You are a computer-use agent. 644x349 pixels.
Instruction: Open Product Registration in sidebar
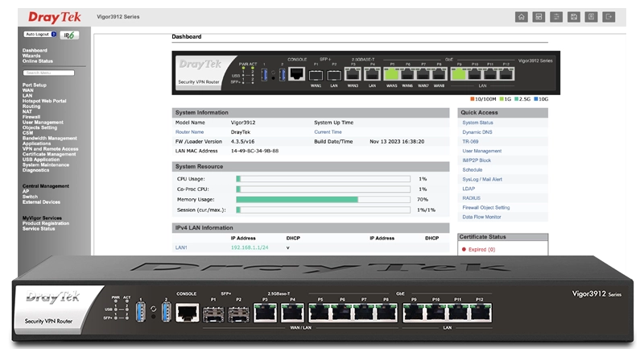point(46,223)
